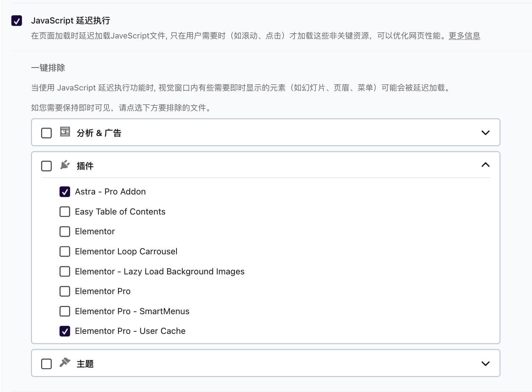The width and height of the screenshot is (532, 392).
Task: Open the 更多信息 link
Action: pos(464,36)
